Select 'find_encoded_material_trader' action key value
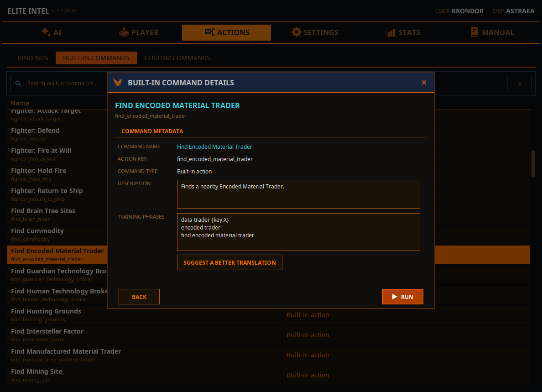Image resolution: width=542 pixels, height=392 pixels. 215,159
